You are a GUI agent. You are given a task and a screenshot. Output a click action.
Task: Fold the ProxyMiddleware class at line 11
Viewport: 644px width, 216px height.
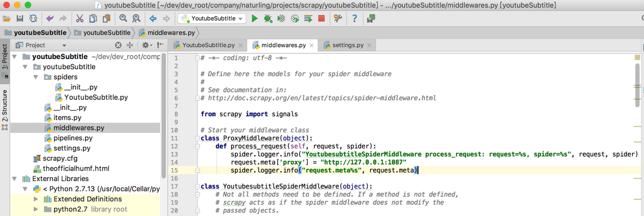[197, 138]
